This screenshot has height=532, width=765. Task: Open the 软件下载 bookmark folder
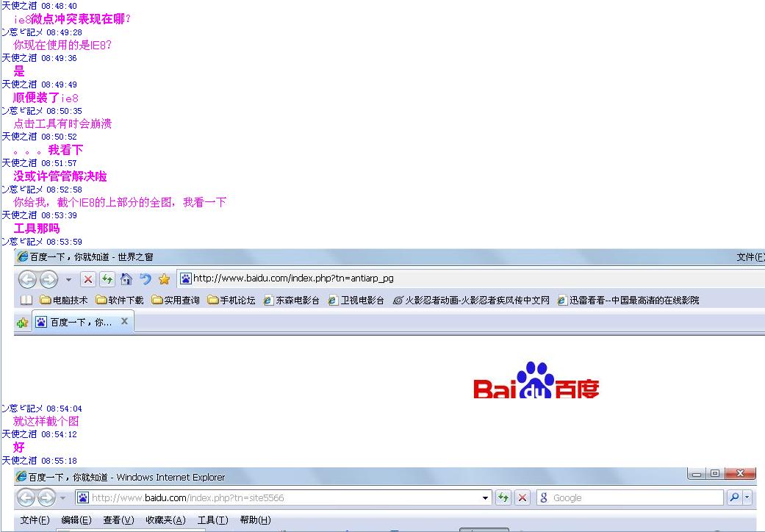click(120, 300)
